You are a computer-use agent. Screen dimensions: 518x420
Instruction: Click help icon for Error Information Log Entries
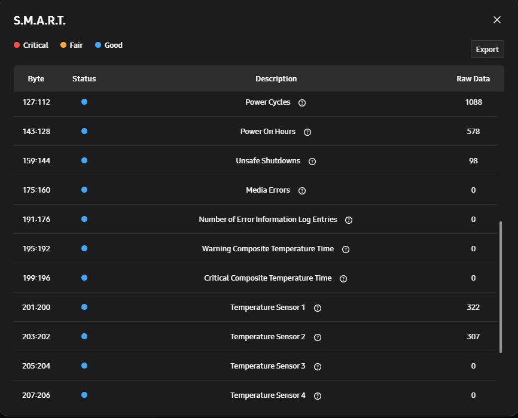pos(349,220)
